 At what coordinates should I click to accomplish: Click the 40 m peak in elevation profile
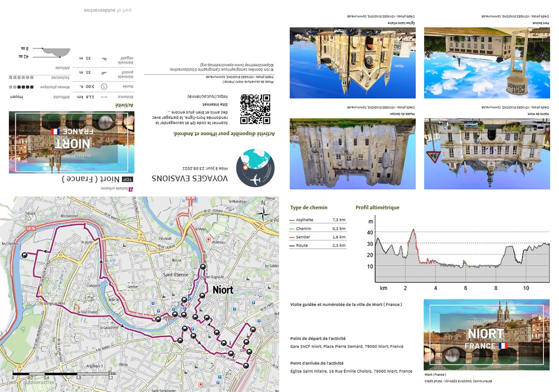(414, 230)
